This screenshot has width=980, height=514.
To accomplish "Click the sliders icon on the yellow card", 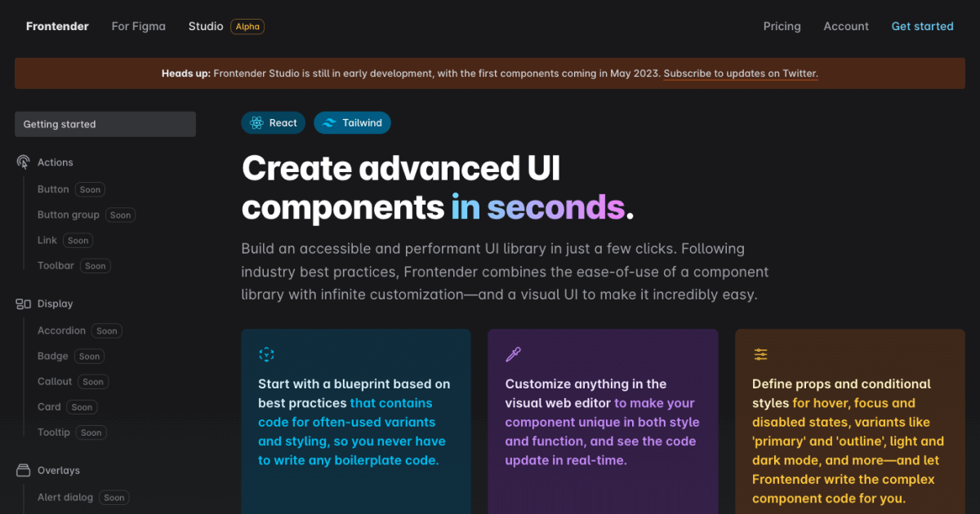I will pos(760,354).
